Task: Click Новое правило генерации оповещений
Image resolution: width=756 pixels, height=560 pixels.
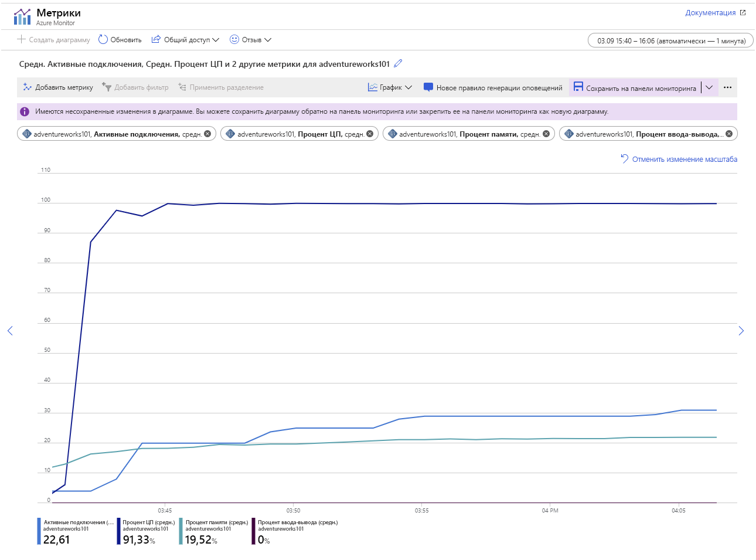Action: tap(493, 87)
